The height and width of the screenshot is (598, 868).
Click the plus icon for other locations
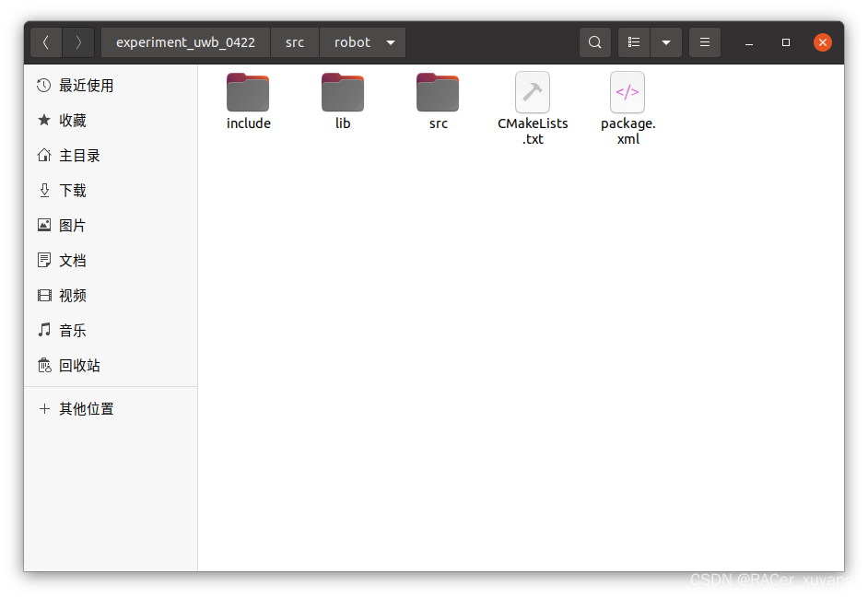[x=44, y=408]
